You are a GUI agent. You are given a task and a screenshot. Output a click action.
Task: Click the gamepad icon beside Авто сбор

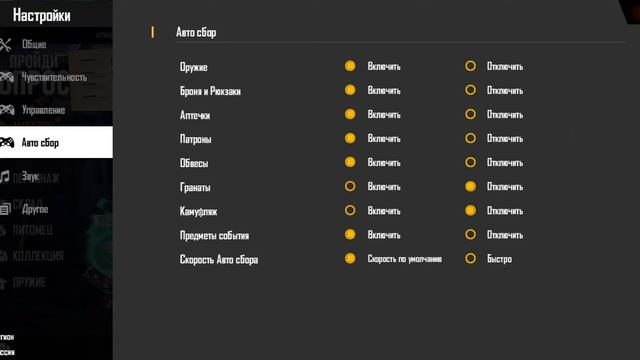[7, 142]
